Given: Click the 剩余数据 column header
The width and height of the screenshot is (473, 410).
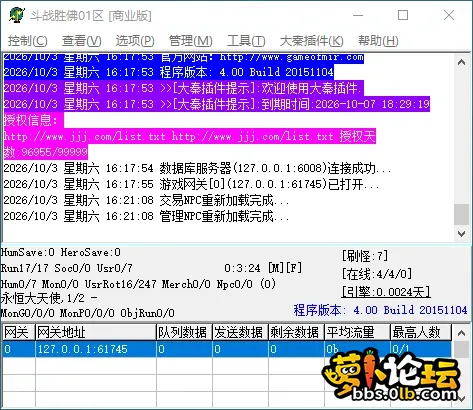Looking at the screenshot, I should pos(296,332).
